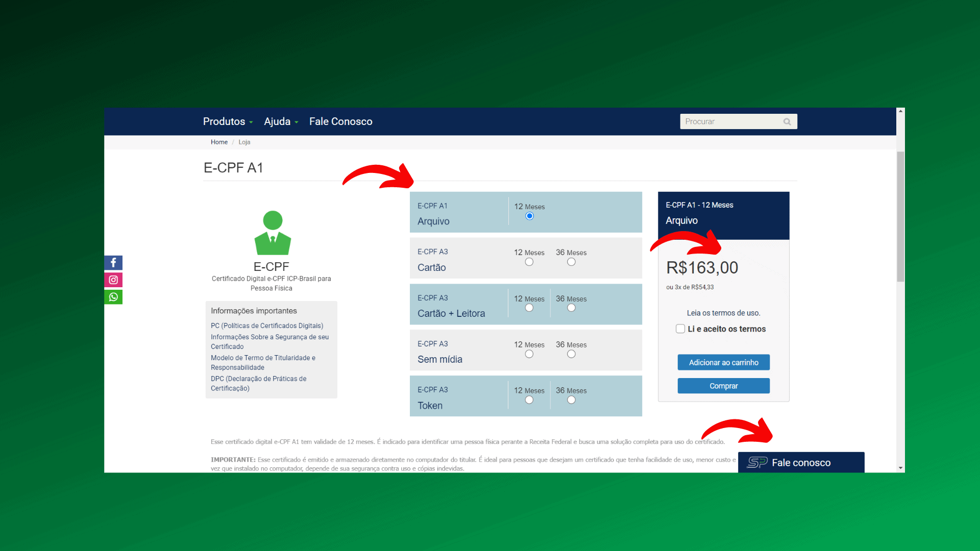980x551 pixels.
Task: Click the Loja breadcrumb
Action: (x=244, y=142)
